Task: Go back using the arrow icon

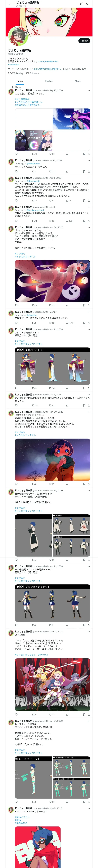Action: (x=9, y=4)
